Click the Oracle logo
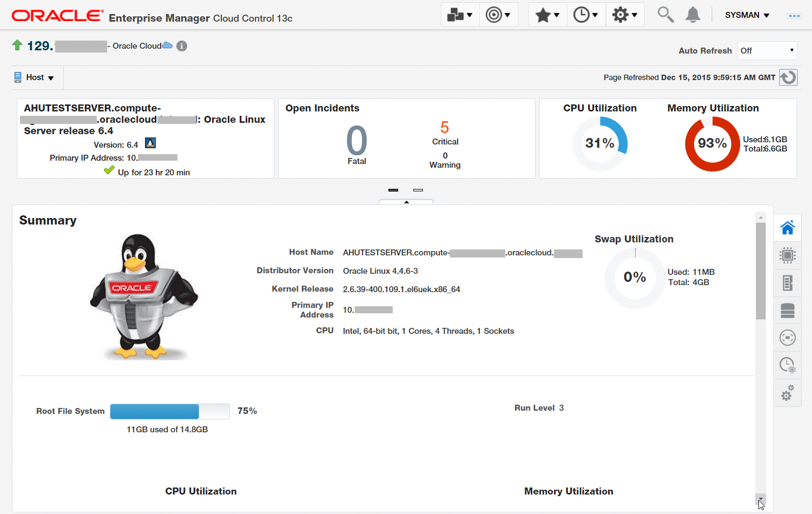 pos(57,16)
